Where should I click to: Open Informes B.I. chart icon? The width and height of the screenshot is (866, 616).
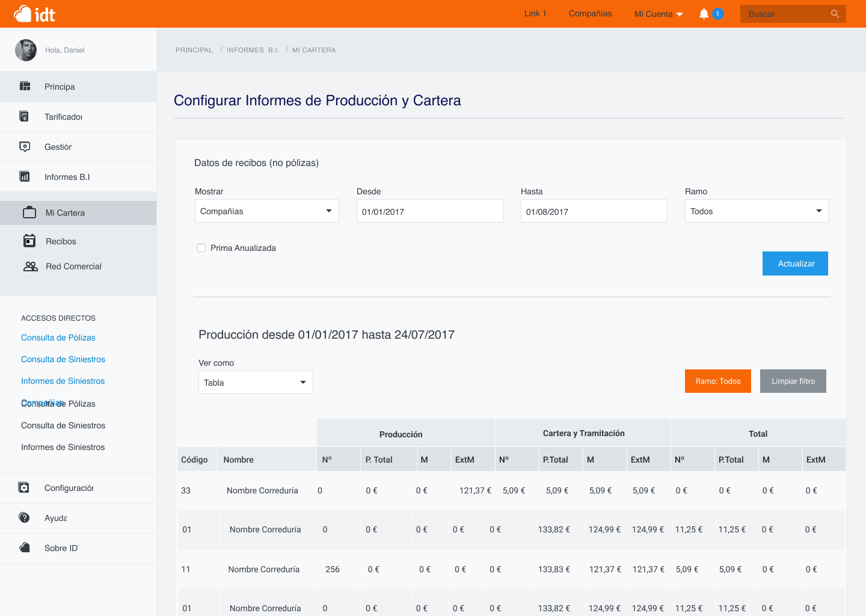(x=25, y=177)
